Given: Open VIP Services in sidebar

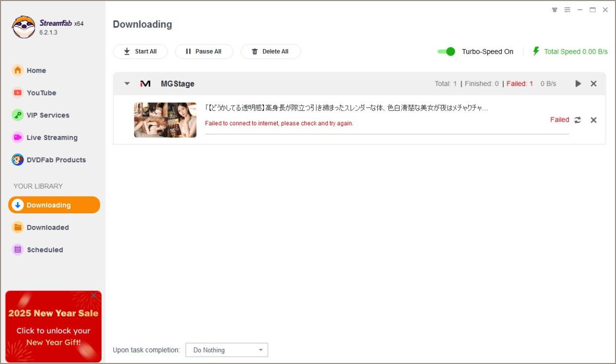Looking at the screenshot, I should pyautogui.click(x=41, y=115).
